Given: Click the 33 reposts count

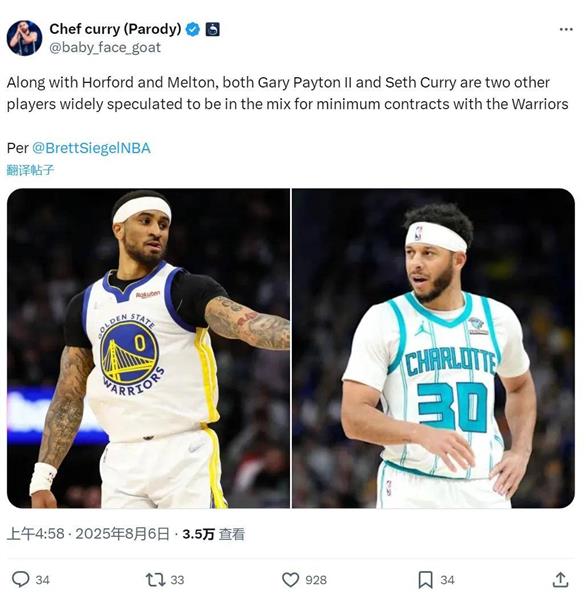Looking at the screenshot, I should tap(177, 580).
